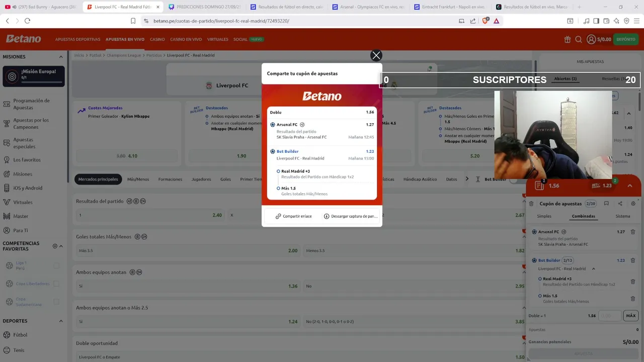Remove the Real Madrid +3 selection
The height and width of the screenshot is (362, 644).
633,282
